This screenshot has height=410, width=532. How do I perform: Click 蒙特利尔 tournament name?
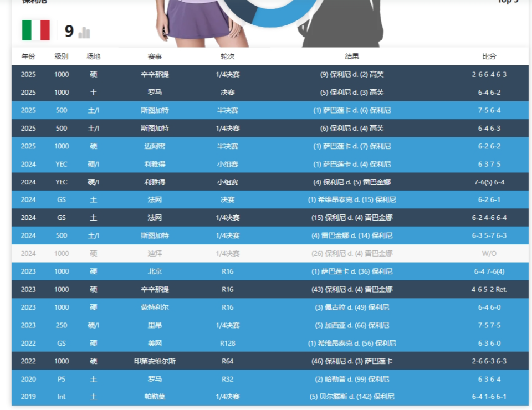pyautogui.click(x=155, y=307)
